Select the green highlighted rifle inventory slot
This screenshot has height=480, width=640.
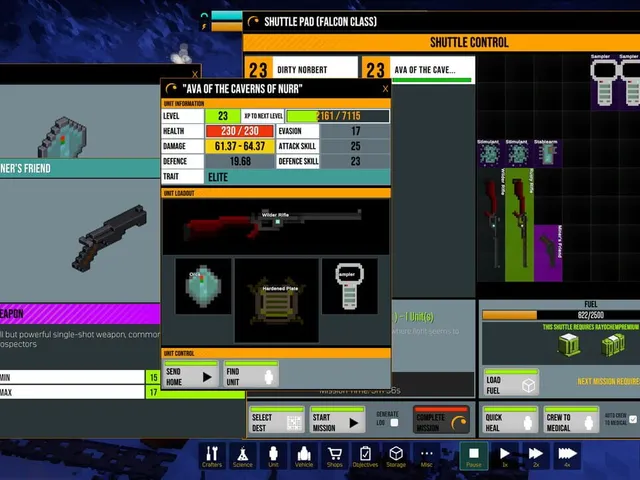point(519,224)
